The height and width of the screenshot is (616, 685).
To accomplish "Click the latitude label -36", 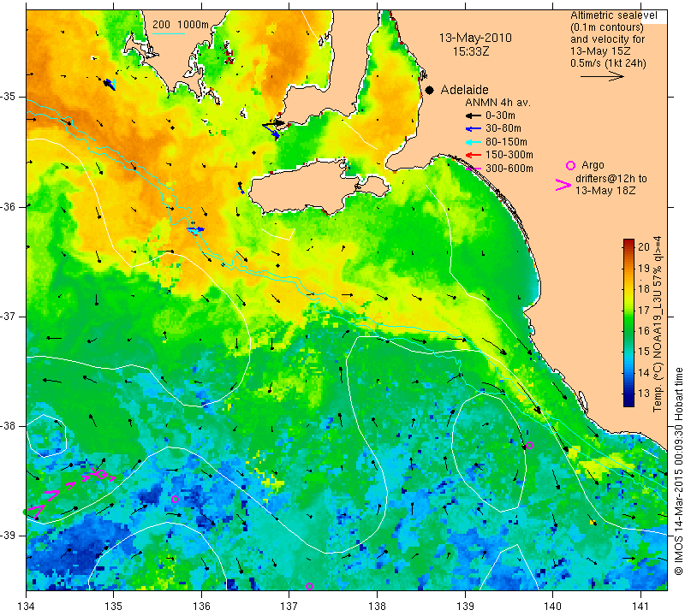I will pos(9,206).
